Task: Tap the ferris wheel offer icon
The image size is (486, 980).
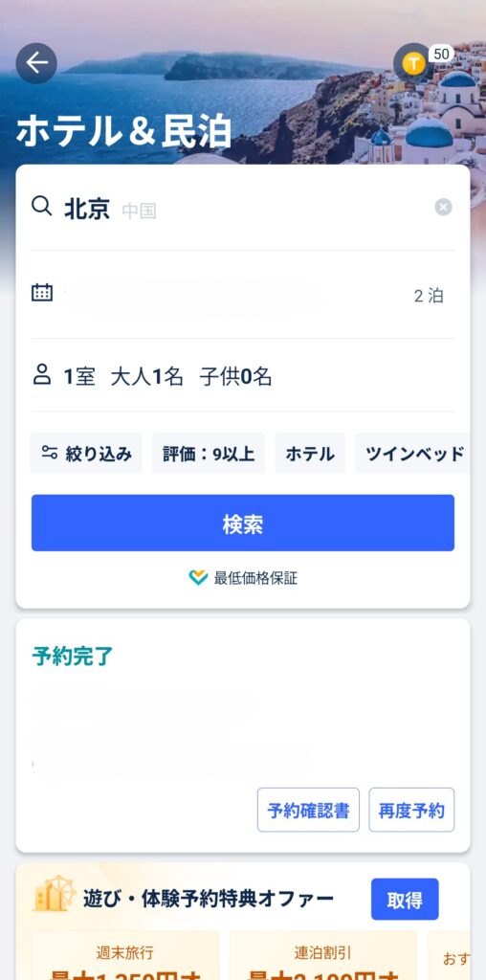Action: coord(54,893)
